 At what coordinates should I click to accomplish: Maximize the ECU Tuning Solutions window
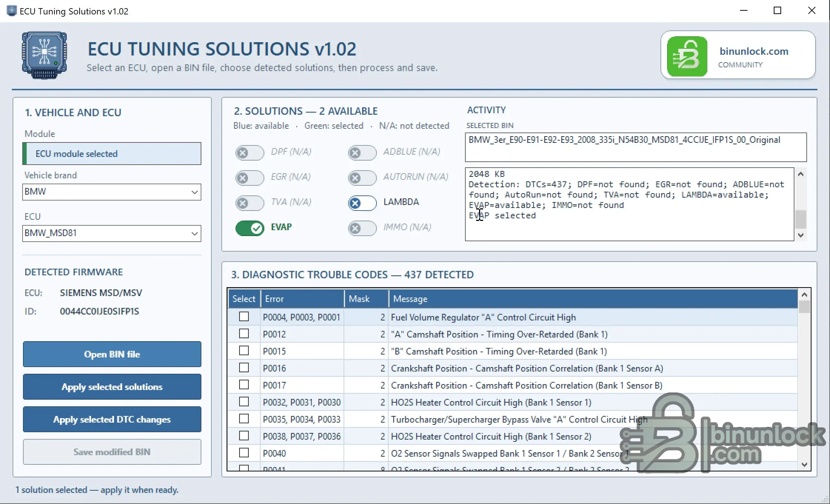[777, 11]
